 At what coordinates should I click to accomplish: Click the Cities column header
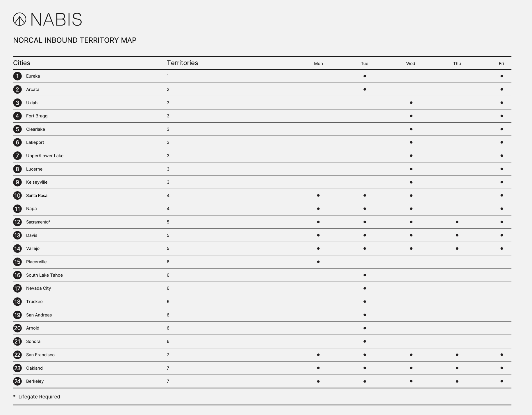coord(22,63)
